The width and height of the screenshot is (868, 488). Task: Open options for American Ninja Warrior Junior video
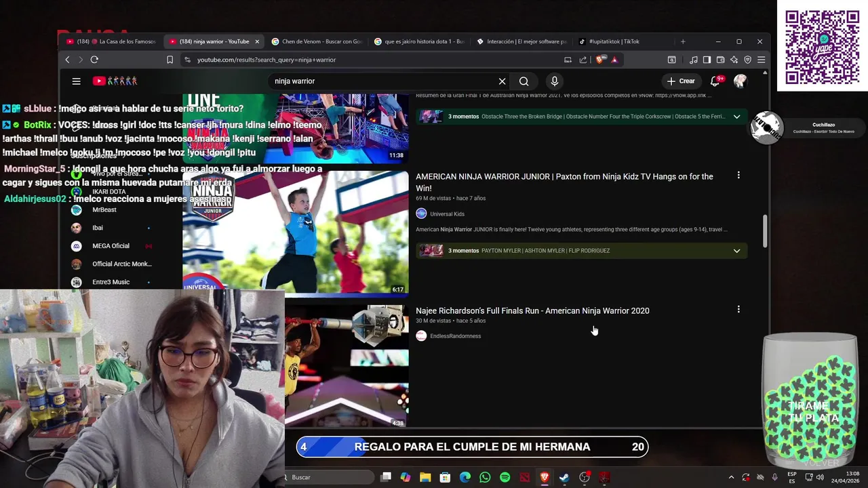738,176
